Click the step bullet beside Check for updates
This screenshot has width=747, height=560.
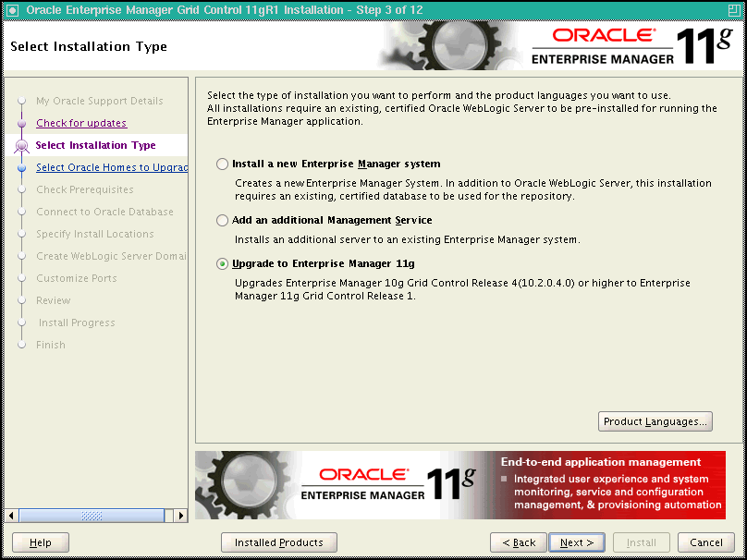pos(21,123)
